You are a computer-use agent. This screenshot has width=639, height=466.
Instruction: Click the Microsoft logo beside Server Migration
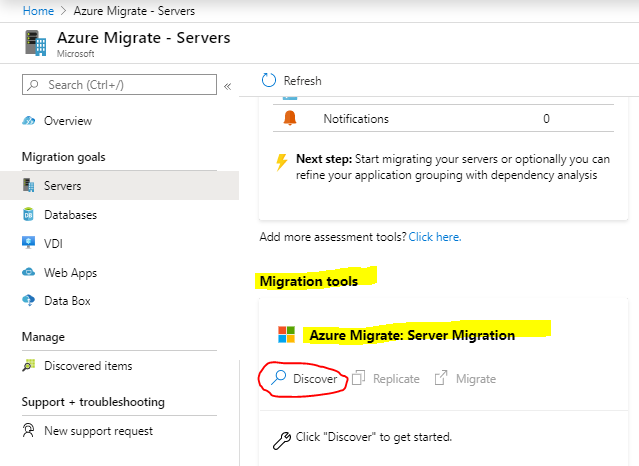286,334
